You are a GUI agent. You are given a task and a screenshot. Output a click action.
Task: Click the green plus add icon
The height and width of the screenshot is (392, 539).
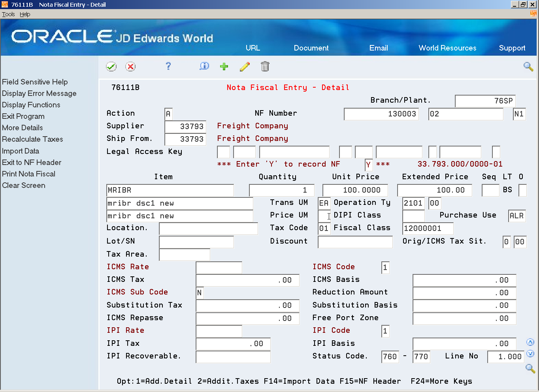(224, 67)
